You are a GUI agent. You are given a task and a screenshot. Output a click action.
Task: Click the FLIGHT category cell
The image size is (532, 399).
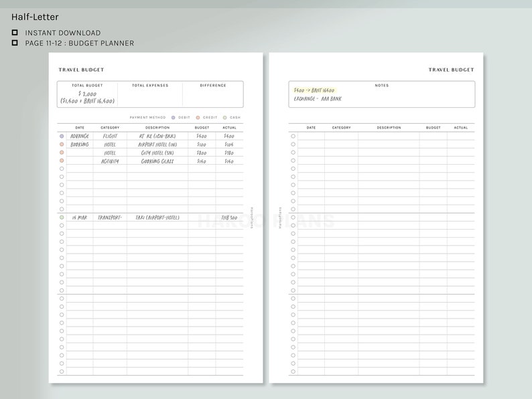click(110, 136)
